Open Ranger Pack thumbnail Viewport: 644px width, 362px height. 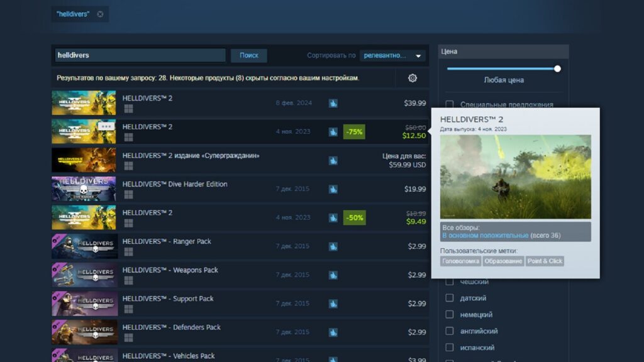pyautogui.click(x=85, y=246)
